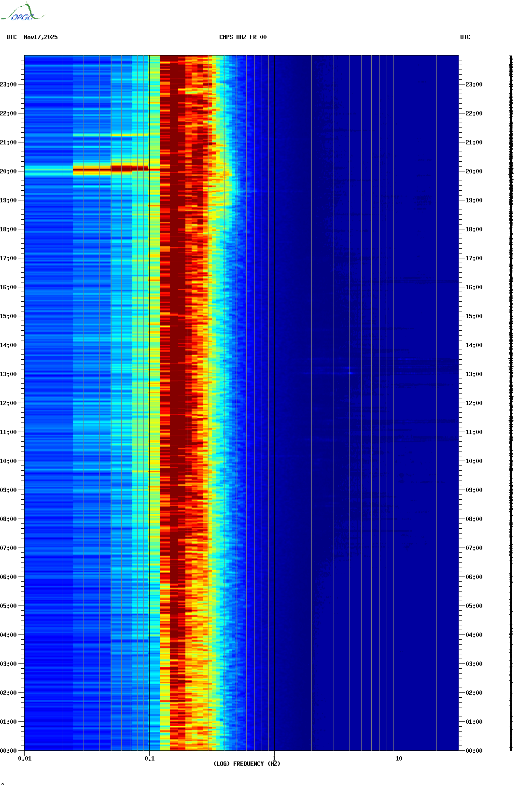The width and height of the screenshot is (532, 789).
Task: Click the 02:00 label on the right time axis
Action: point(474,693)
